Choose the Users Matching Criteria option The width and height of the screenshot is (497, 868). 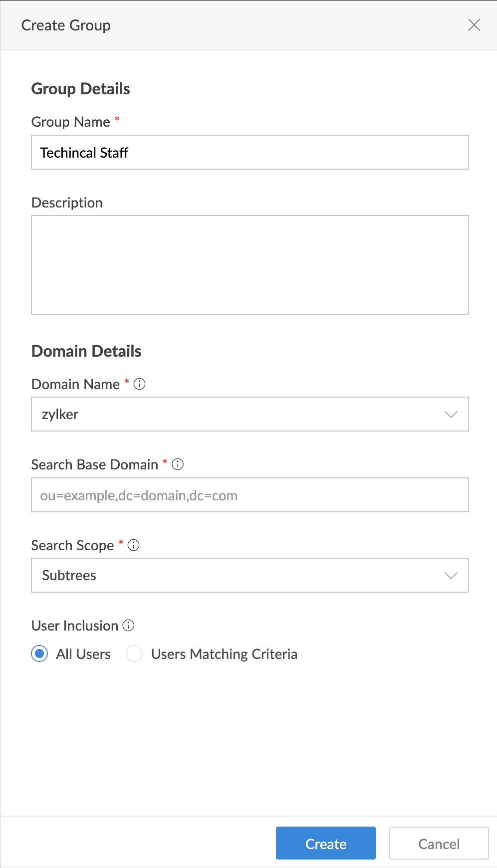coord(135,653)
